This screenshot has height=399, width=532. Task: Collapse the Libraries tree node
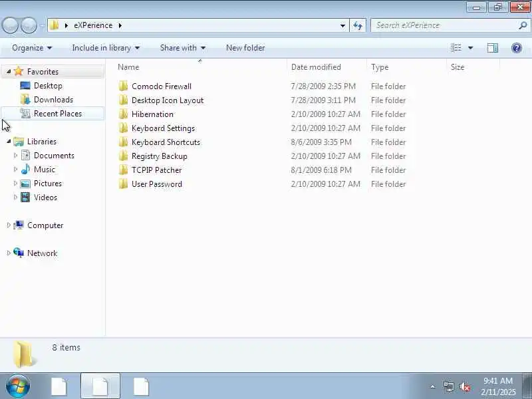click(x=9, y=141)
